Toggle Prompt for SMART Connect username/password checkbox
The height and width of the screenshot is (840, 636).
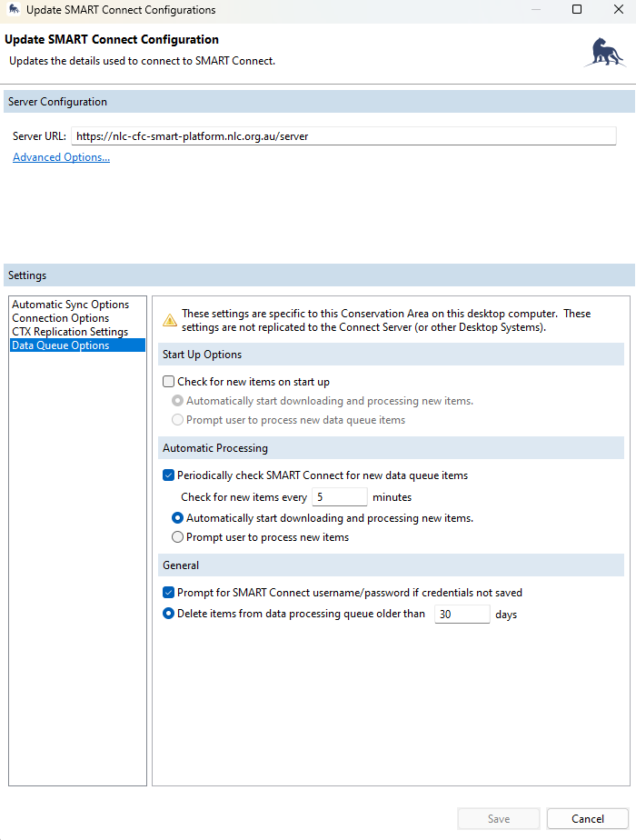pos(168,593)
